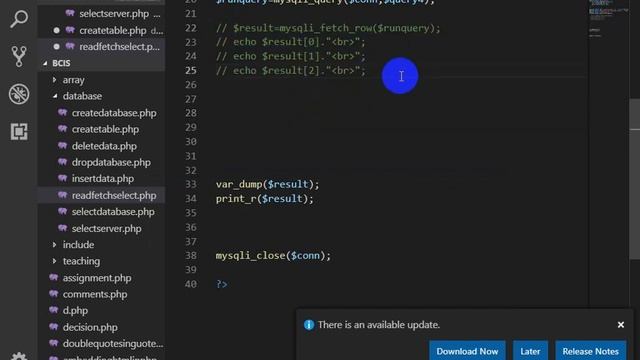This screenshot has width=640, height=360.
Task: Click the var_dump($result); code line
Action: click(267, 184)
